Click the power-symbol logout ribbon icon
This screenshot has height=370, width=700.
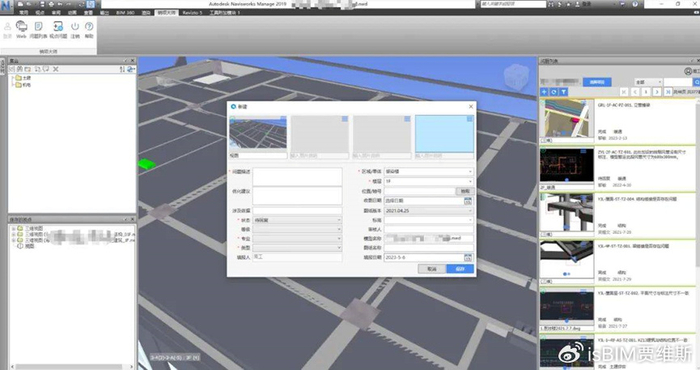[x=75, y=29]
